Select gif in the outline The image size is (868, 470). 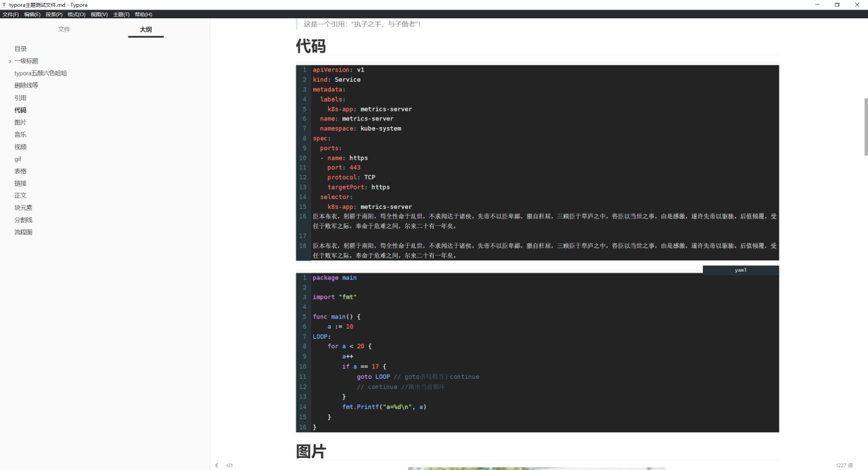point(18,159)
